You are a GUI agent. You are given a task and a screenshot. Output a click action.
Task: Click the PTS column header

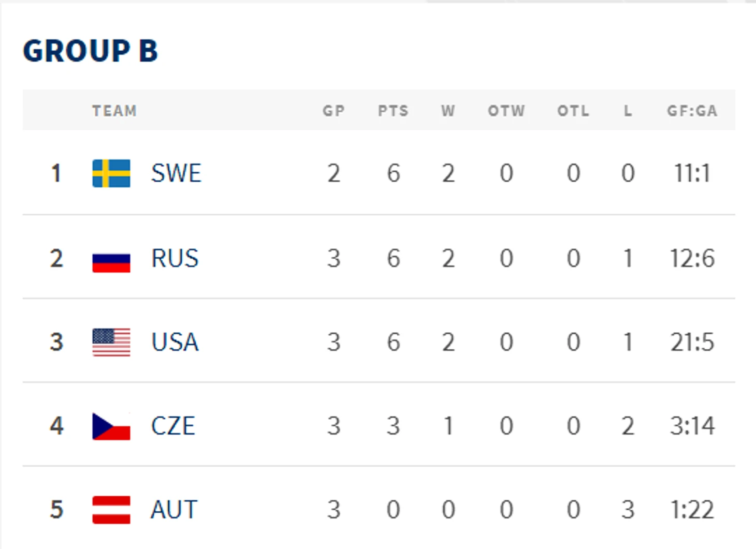tap(393, 111)
